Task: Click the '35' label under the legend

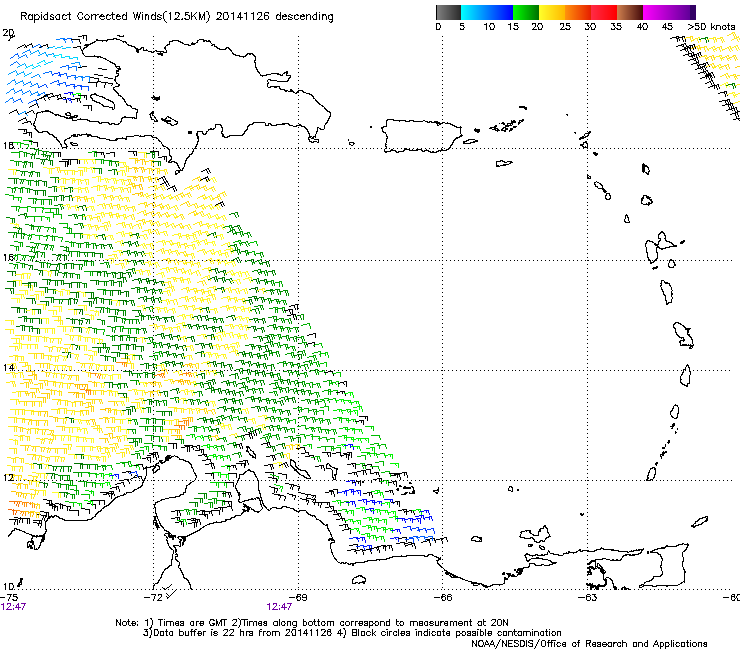Action: [x=616, y=27]
